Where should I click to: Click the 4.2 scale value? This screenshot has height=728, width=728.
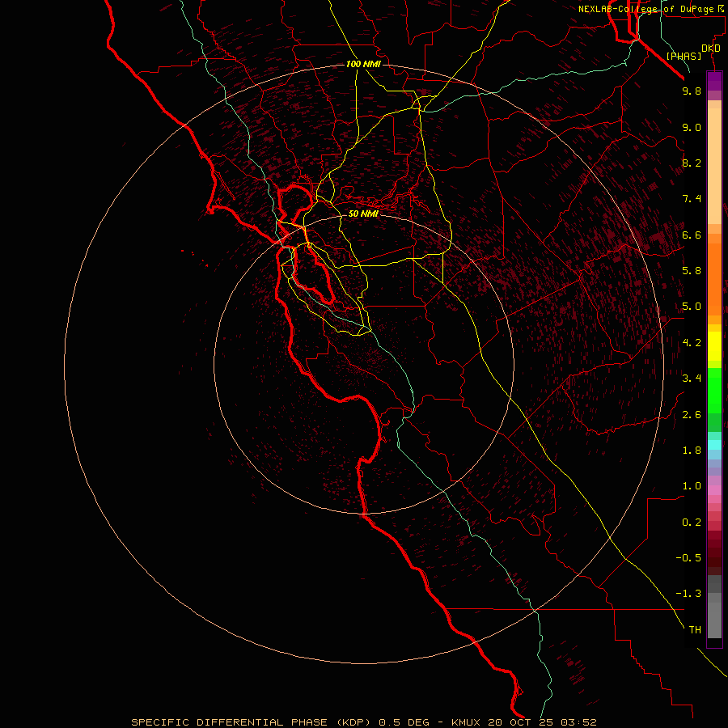point(692,343)
